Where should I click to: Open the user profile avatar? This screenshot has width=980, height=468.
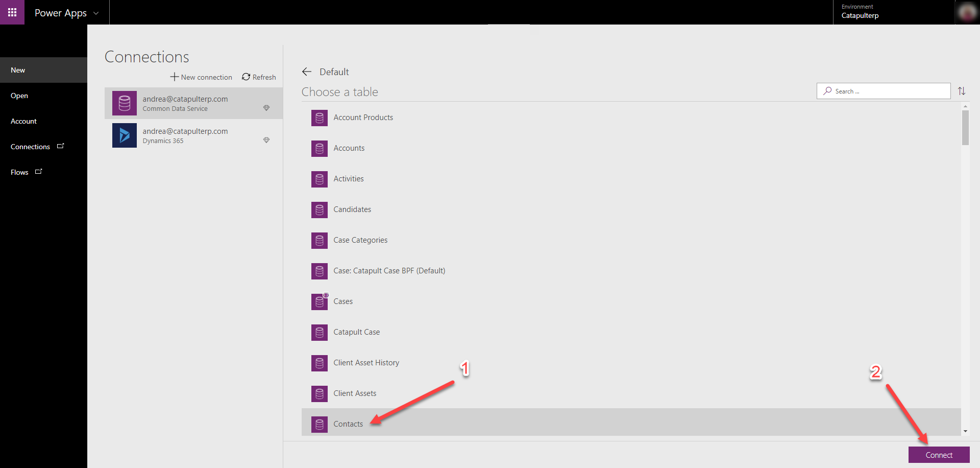coord(967,12)
